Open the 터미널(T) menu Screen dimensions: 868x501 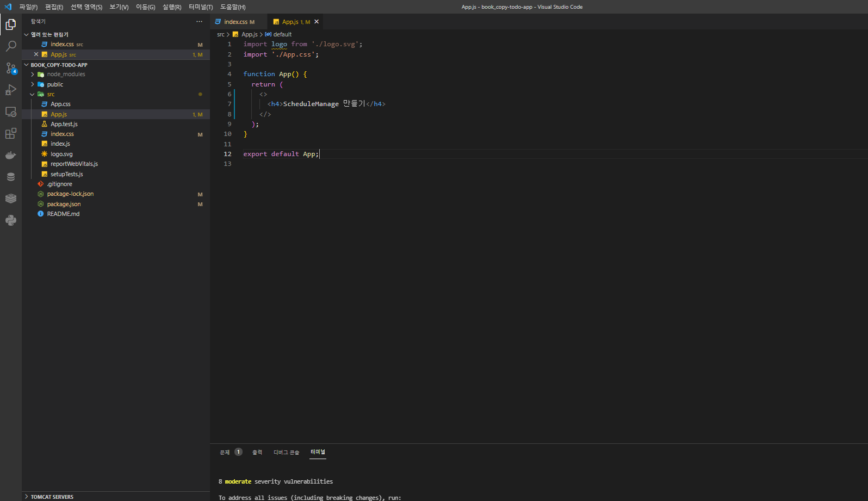click(x=201, y=7)
